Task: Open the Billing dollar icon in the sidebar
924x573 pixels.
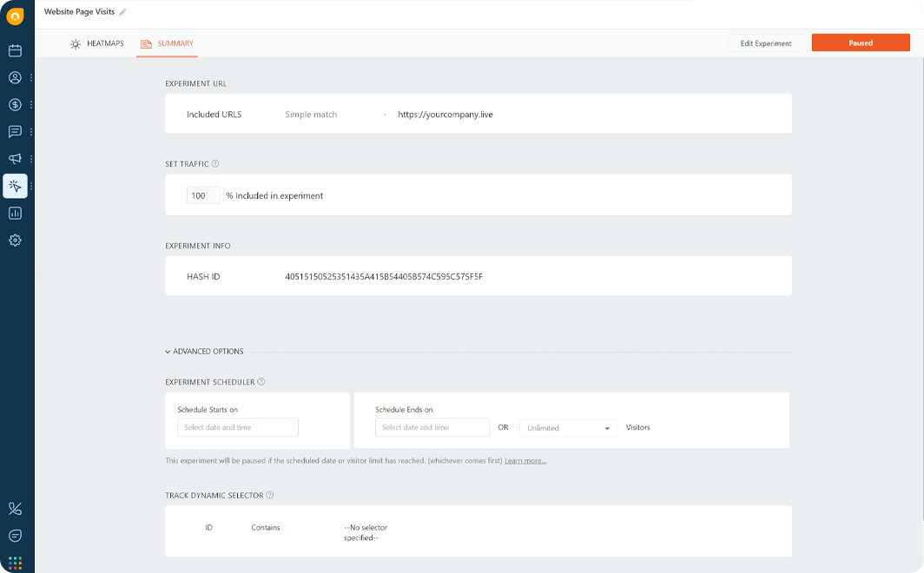Action: pyautogui.click(x=14, y=104)
